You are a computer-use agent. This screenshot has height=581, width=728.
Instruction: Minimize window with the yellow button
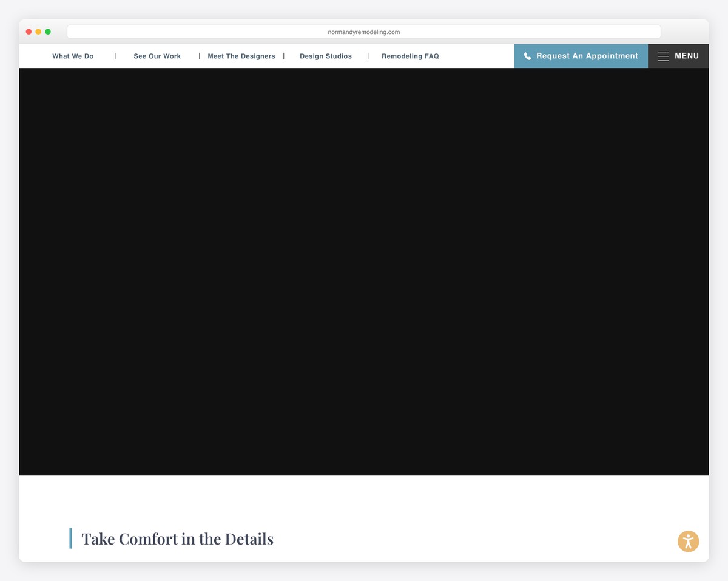tap(38, 32)
